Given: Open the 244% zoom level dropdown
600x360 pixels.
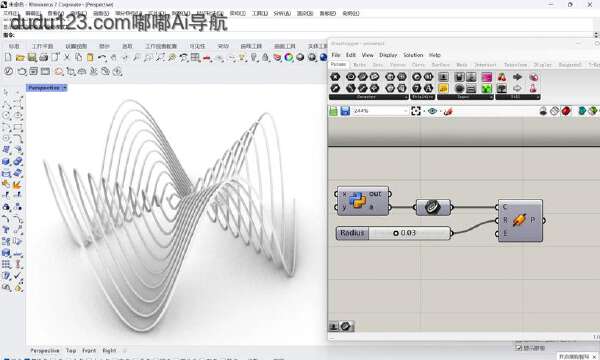Looking at the screenshot, I should tap(406, 111).
